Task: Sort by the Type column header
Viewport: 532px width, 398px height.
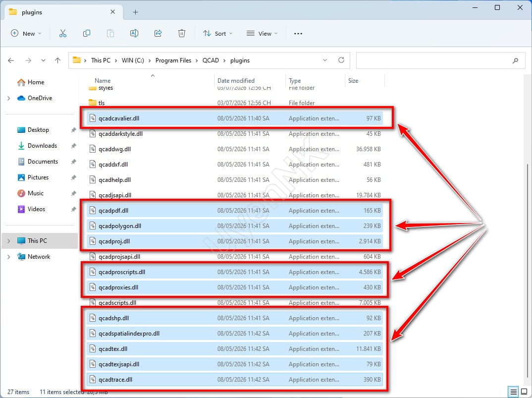Action: pos(295,81)
